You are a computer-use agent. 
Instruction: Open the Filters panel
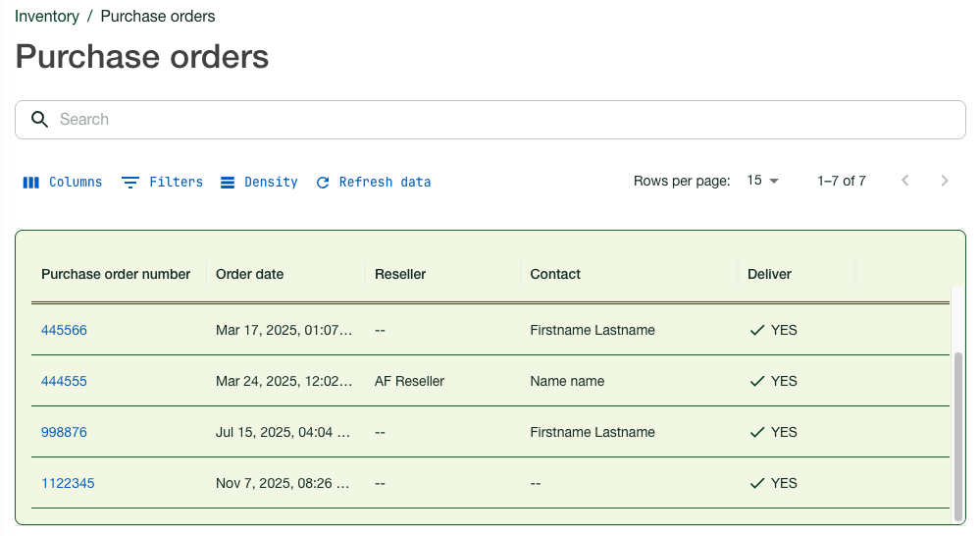tap(162, 182)
